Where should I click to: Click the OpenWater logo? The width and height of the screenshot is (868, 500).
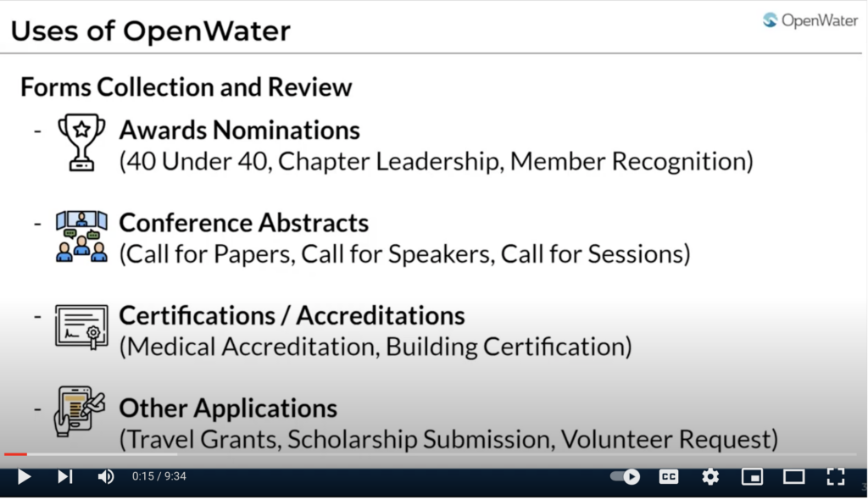click(810, 21)
